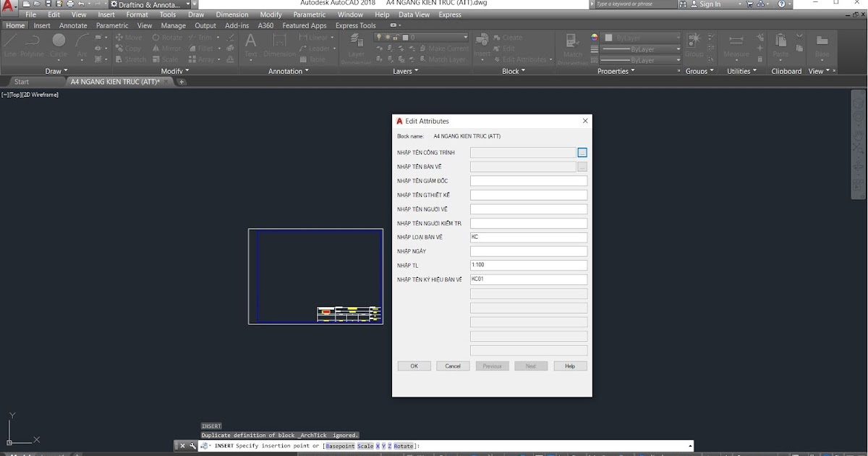
Task: Click the Stretch tool
Action: pos(130,59)
